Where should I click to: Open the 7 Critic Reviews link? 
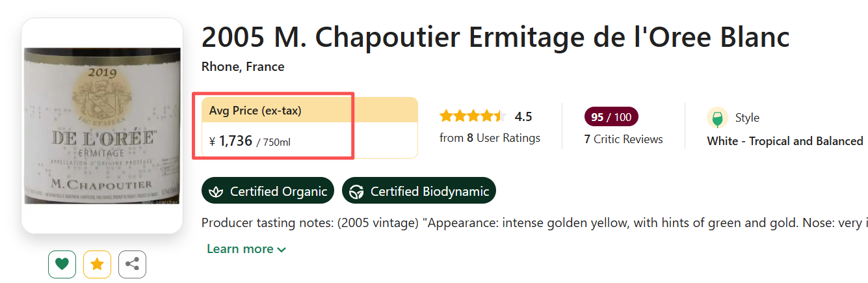623,139
